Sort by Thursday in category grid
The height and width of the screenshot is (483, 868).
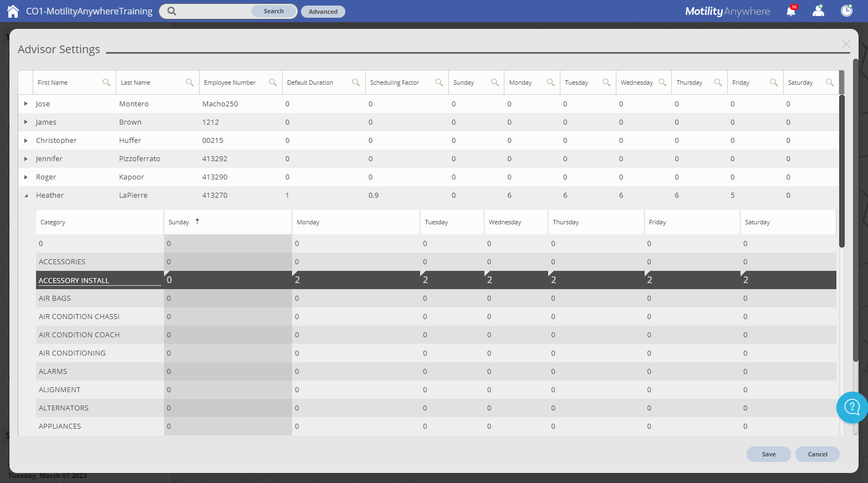pos(596,222)
